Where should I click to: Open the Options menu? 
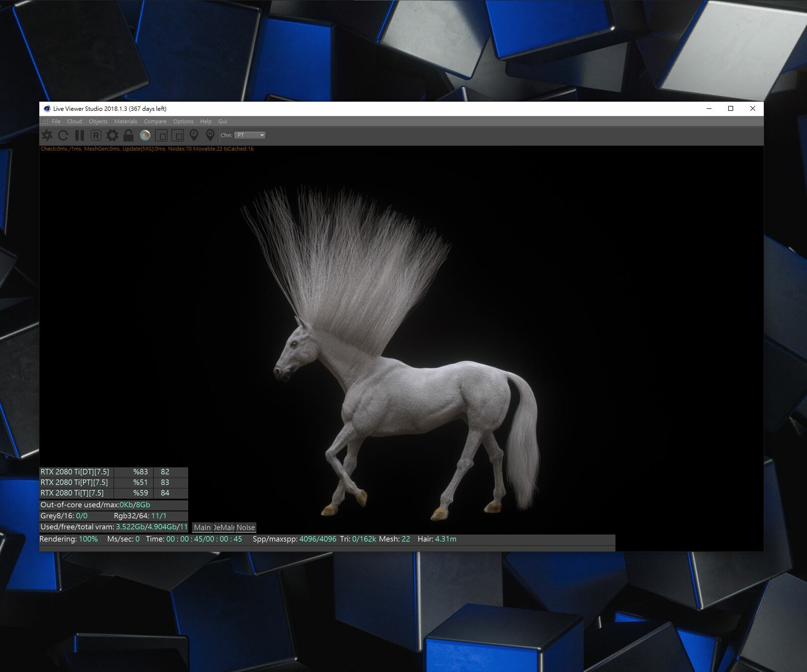click(183, 121)
